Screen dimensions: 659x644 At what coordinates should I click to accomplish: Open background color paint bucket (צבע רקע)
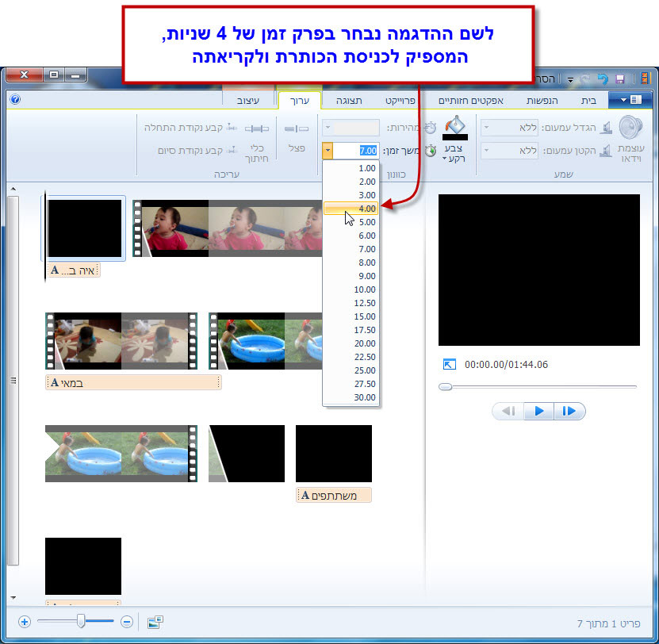pos(454,128)
